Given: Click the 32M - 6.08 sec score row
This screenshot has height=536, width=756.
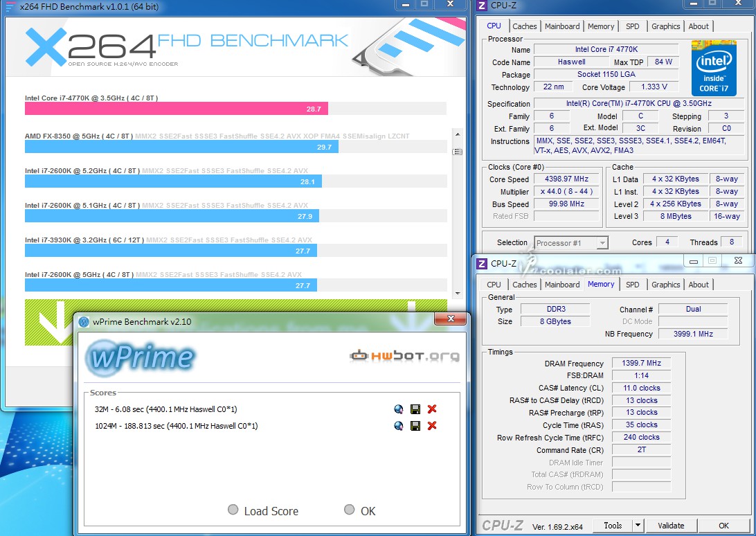Looking at the screenshot, I should coord(166,409).
